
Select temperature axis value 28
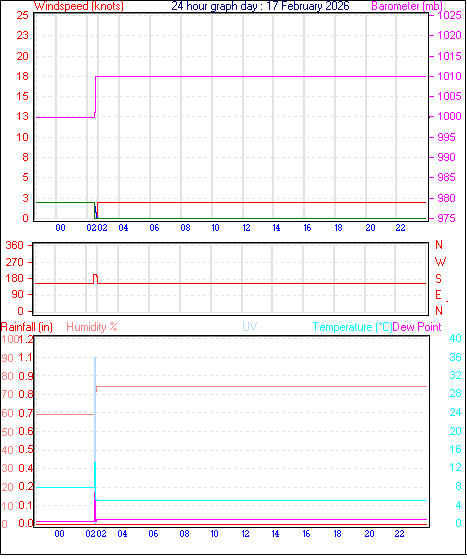point(456,394)
